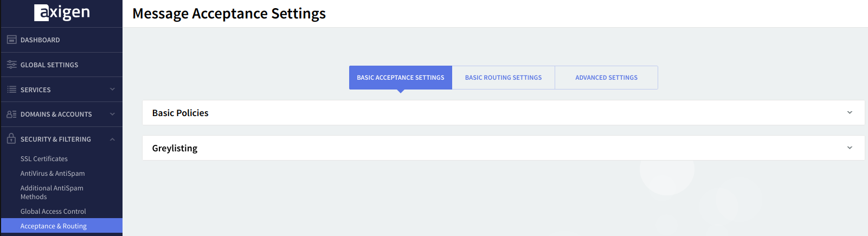
Task: Open the Advanced Settings tab
Action: [x=606, y=78]
